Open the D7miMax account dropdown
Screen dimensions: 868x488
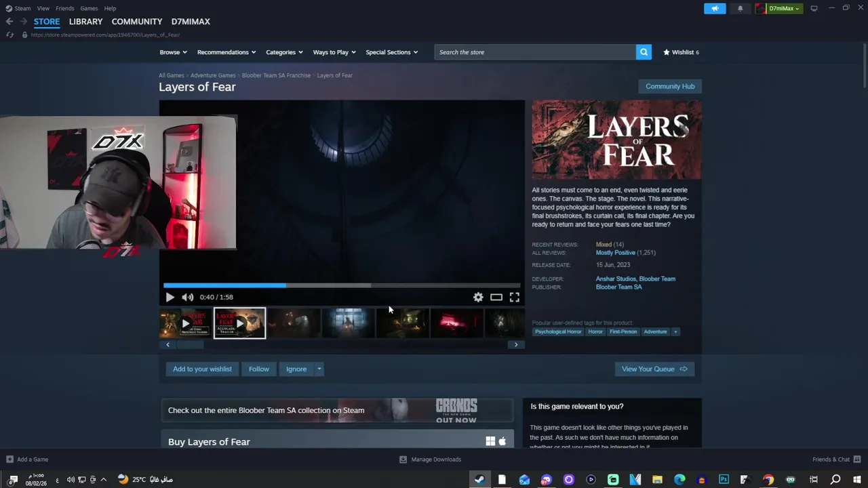tap(784, 8)
